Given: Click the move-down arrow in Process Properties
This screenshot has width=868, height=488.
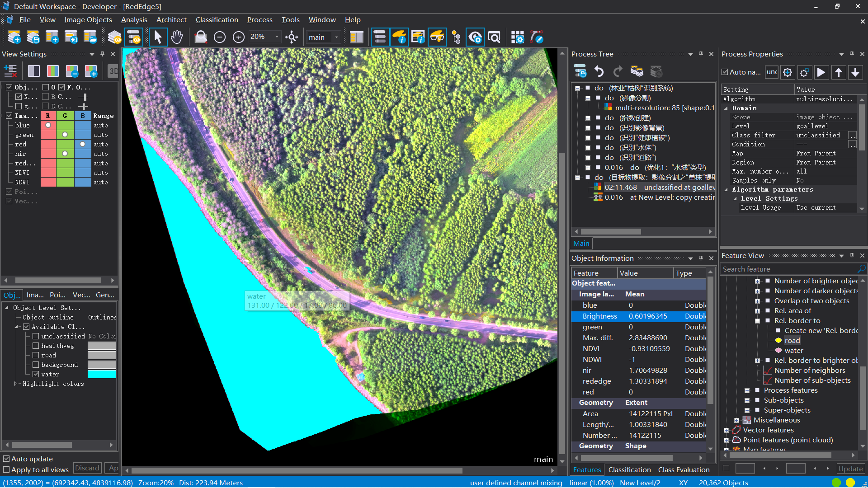Looking at the screenshot, I should (x=855, y=72).
